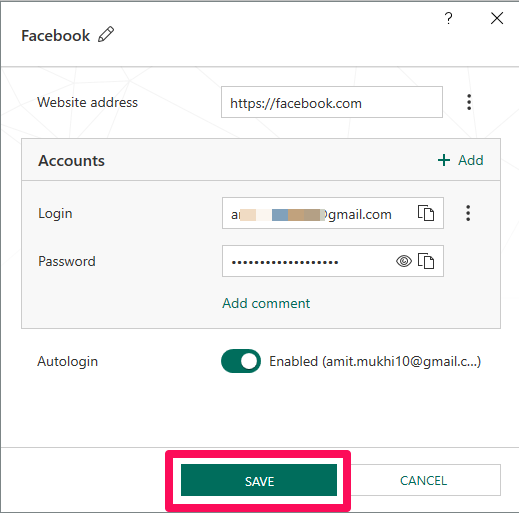Click the Facebook entry title text
The height and width of the screenshot is (513, 519).
(x=56, y=36)
